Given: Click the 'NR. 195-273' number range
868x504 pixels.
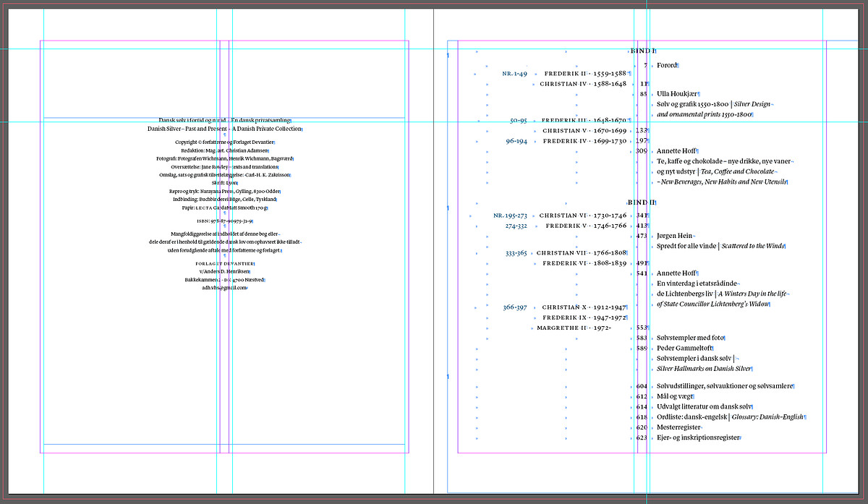Looking at the screenshot, I should tap(510, 215).
